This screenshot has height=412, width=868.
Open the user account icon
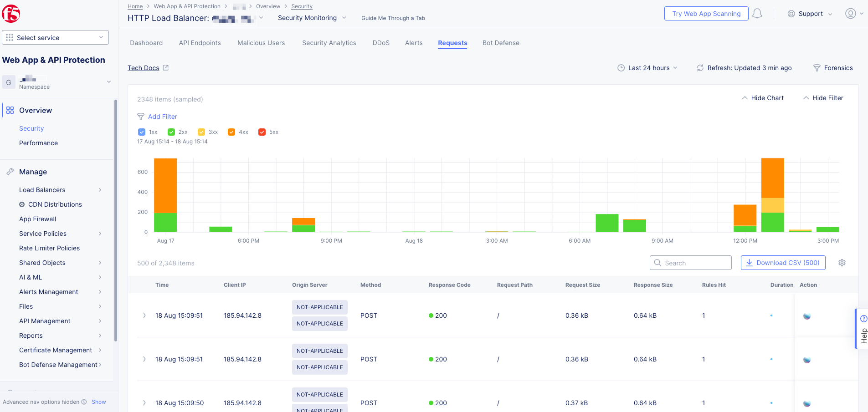(x=850, y=13)
